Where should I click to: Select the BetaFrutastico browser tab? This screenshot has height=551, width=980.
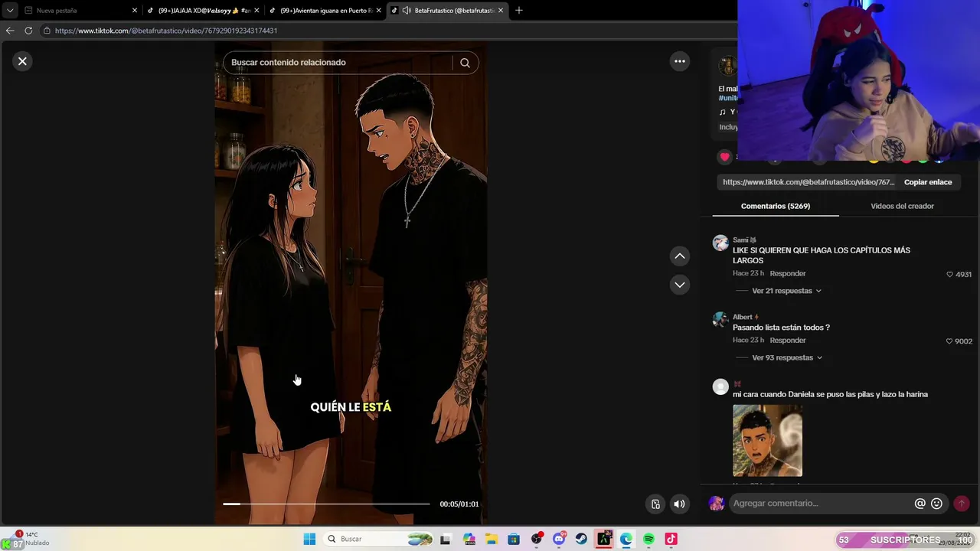tap(446, 11)
